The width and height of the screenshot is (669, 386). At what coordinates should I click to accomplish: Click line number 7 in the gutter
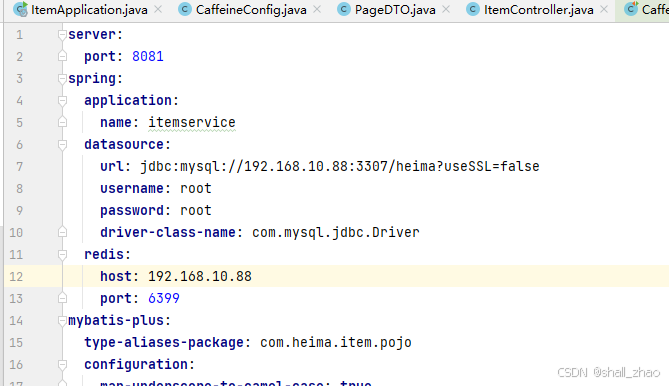tap(20, 167)
